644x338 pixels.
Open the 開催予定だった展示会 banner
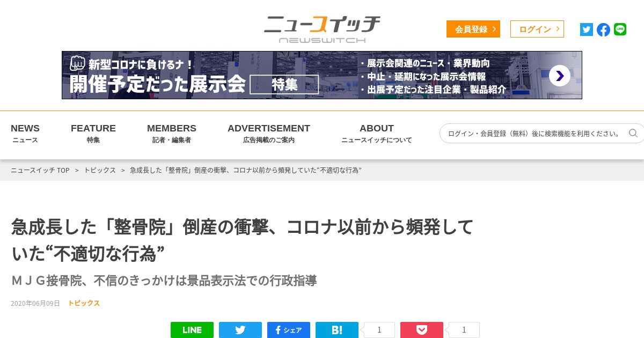pos(322,75)
